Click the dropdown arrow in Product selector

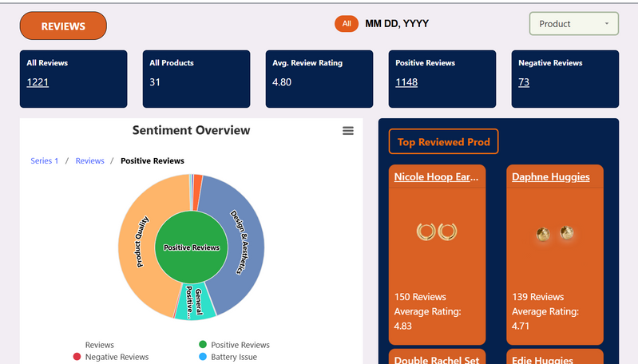(x=606, y=24)
